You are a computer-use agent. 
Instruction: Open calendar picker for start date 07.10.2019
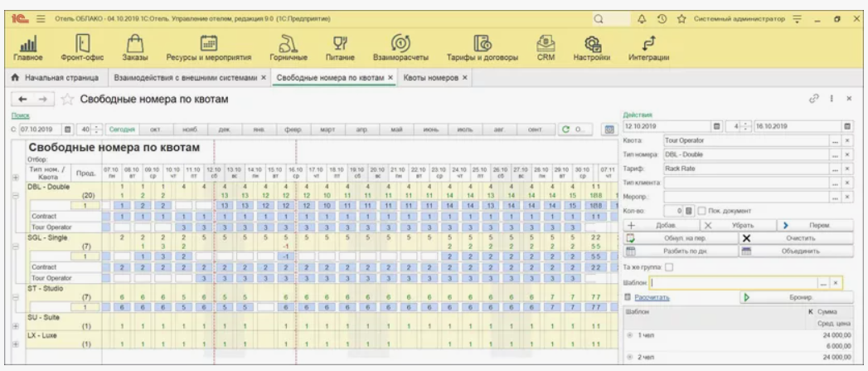pos(68,129)
